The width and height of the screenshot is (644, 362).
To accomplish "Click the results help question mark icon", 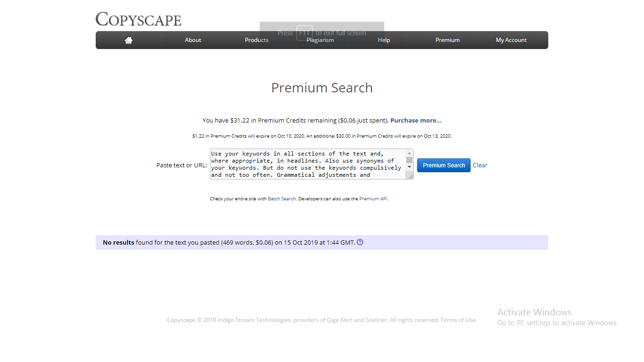I will coord(360,242).
